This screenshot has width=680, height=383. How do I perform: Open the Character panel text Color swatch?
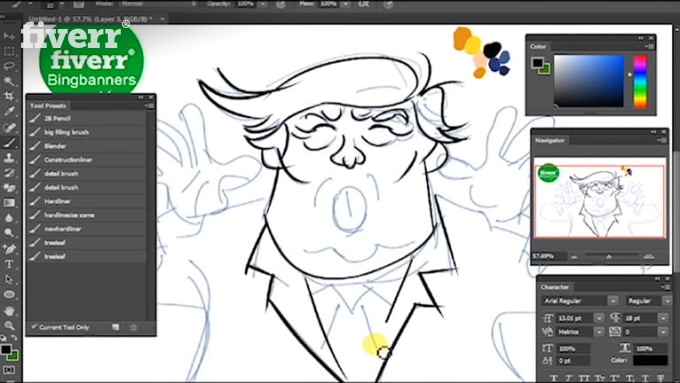[650, 360]
